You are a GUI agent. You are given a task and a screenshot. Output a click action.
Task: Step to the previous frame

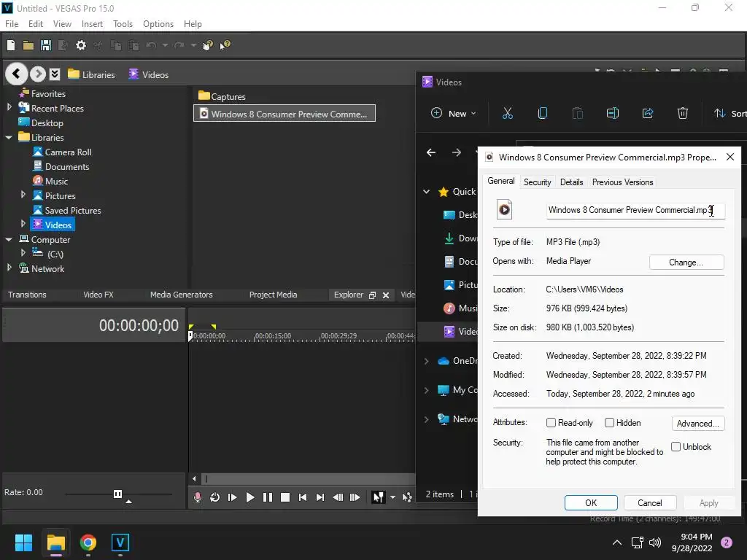tap(338, 497)
